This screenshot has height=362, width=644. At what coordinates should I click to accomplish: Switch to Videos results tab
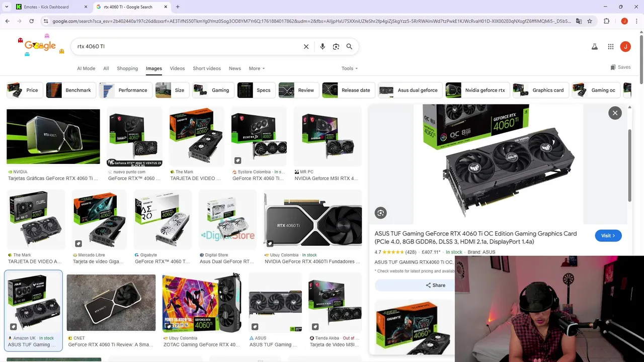point(177,68)
